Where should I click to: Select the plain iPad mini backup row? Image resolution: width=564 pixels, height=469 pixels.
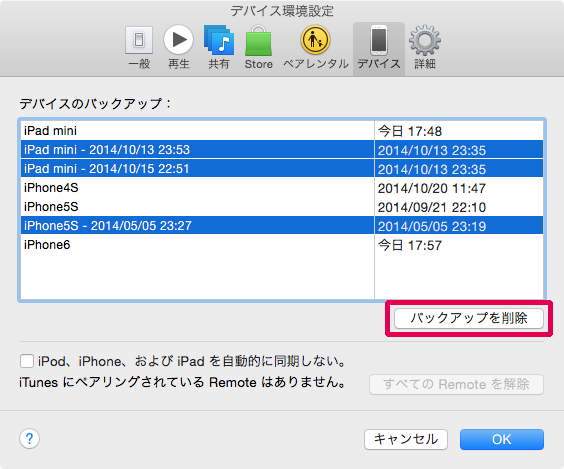[x=282, y=131]
